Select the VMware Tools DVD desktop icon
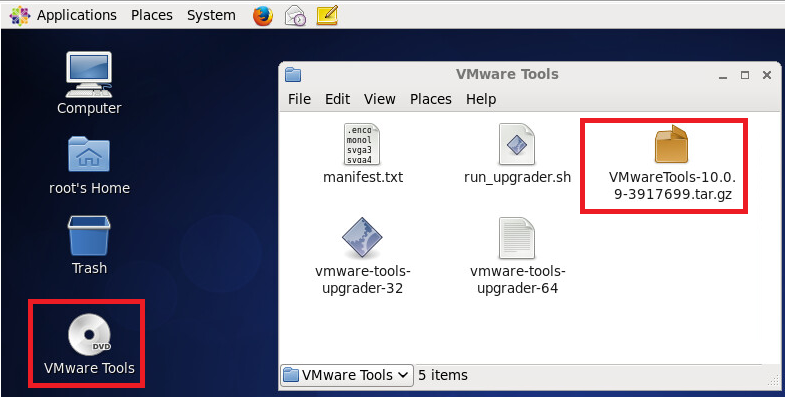Image resolution: width=785 pixels, height=397 pixels. click(89, 334)
